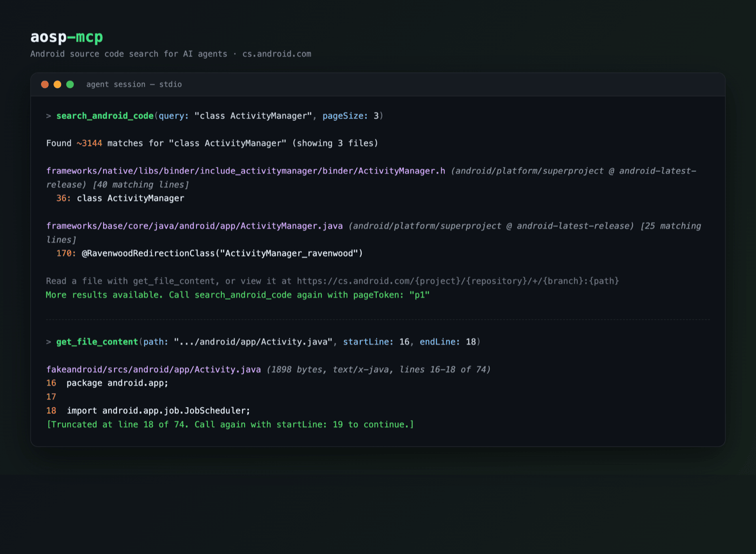Click the 'package android.app;' line
Image resolution: width=756 pixels, height=554 pixels.
point(117,383)
